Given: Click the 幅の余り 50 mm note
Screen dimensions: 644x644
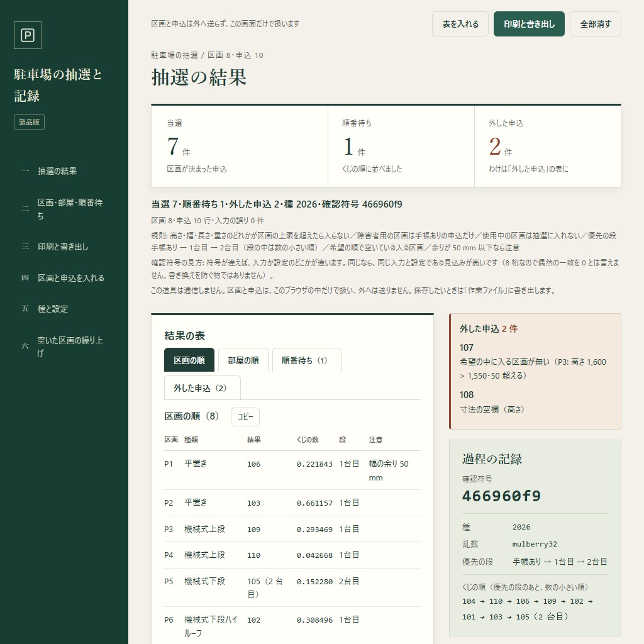Looking at the screenshot, I should 389,470.
